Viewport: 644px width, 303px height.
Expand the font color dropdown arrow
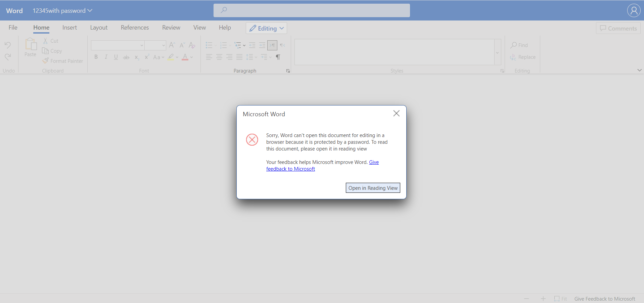192,57
